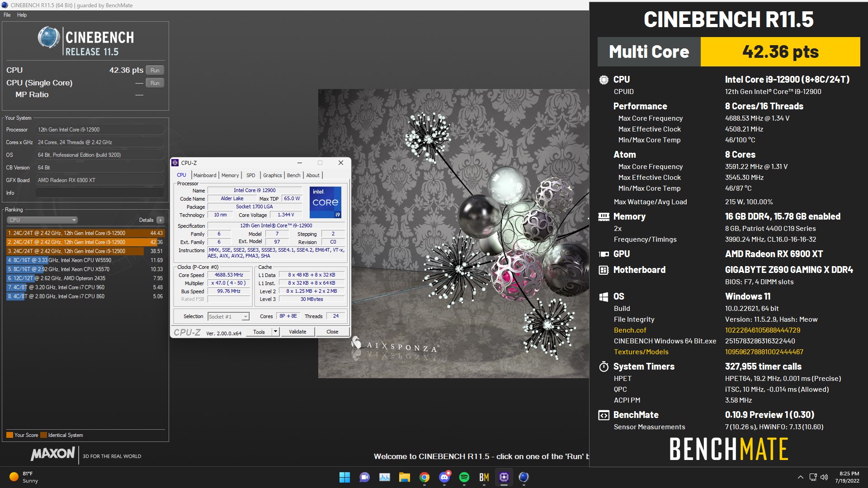Image resolution: width=868 pixels, height=488 pixels.
Task: Select AMD Opteron 2435 ranking entry
Action: tap(85, 278)
